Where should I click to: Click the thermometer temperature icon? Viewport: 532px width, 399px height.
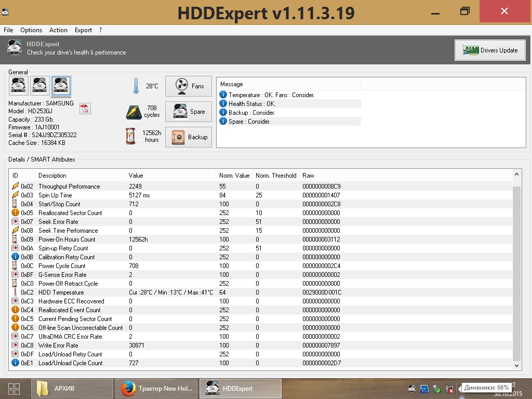(x=136, y=86)
